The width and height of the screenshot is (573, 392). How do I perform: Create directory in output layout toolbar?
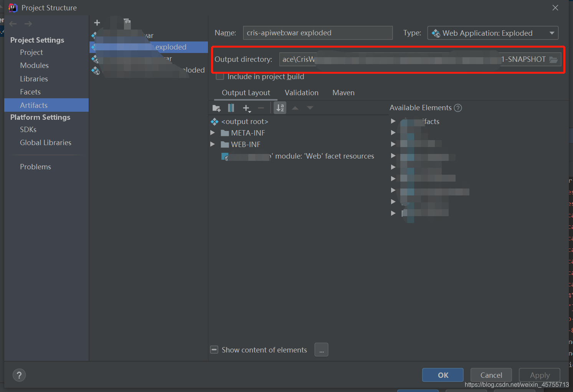tap(216, 108)
